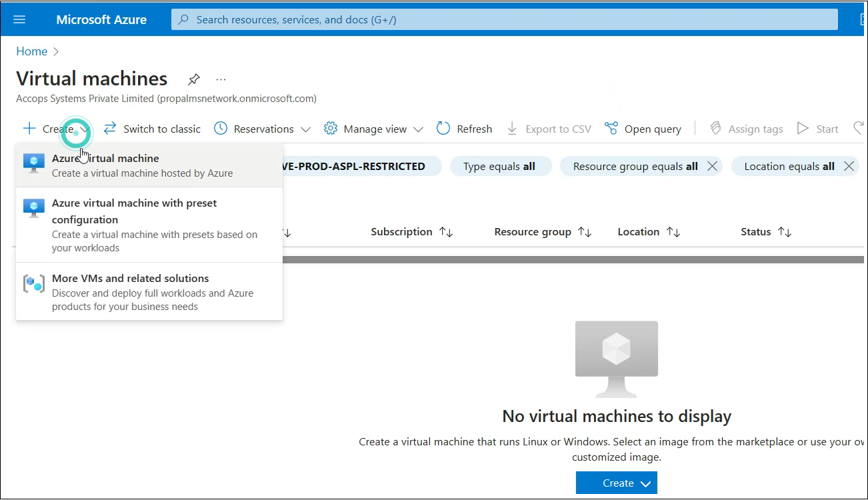Choose Azure virtual machine menu entry
Viewport: 868px width, 500px height.
pyautogui.click(x=149, y=165)
